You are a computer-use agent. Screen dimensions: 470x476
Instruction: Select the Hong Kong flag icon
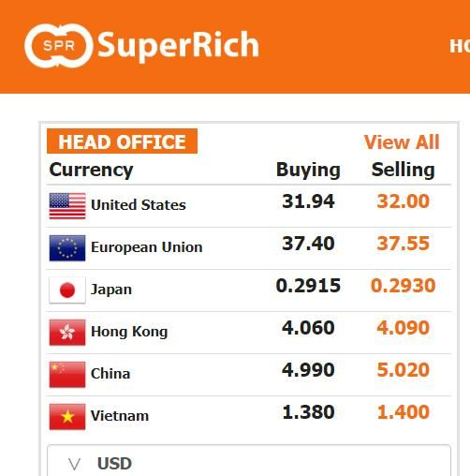coord(67,333)
